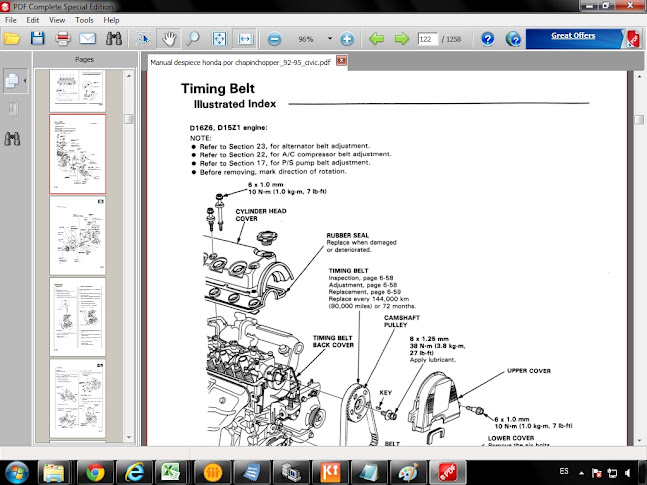Close the document tab with red X
Image resolution: width=647 pixels, height=485 pixels.
click(x=341, y=61)
